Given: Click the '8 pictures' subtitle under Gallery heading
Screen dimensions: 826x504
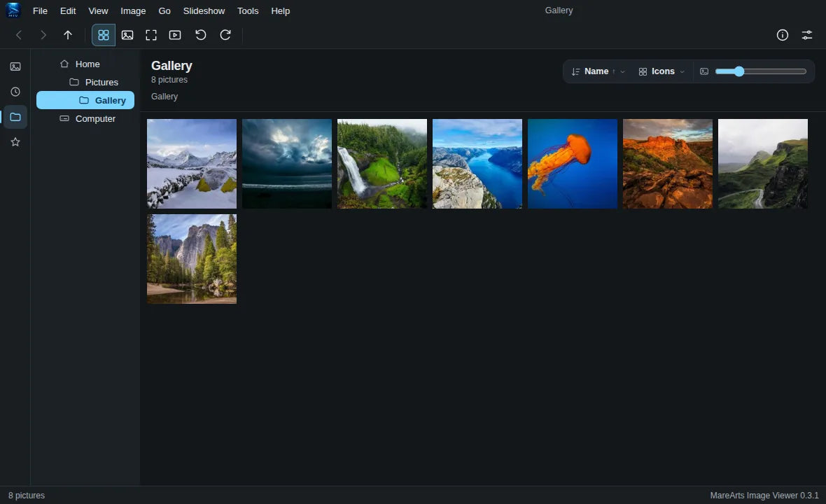Looking at the screenshot, I should pyautogui.click(x=169, y=80).
